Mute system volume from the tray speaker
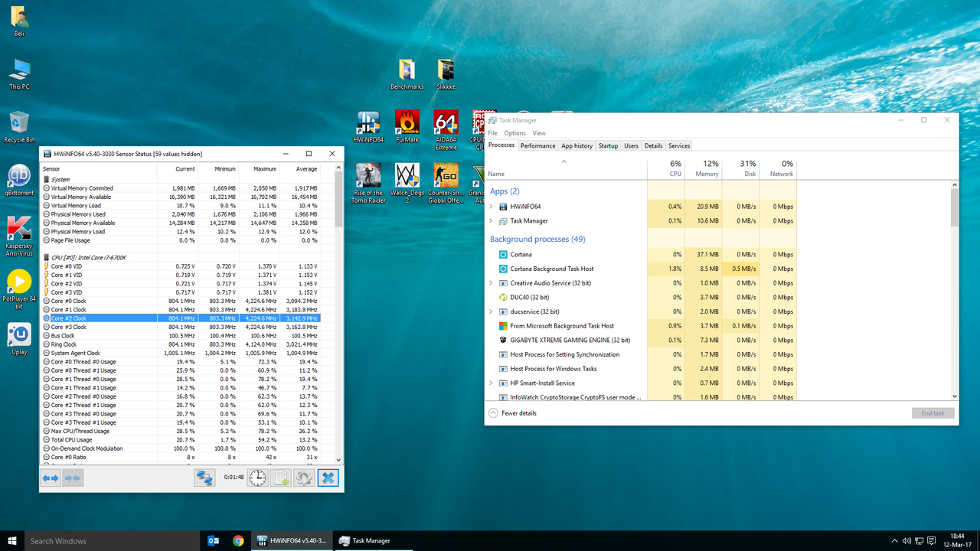980x551 pixels. [907, 541]
